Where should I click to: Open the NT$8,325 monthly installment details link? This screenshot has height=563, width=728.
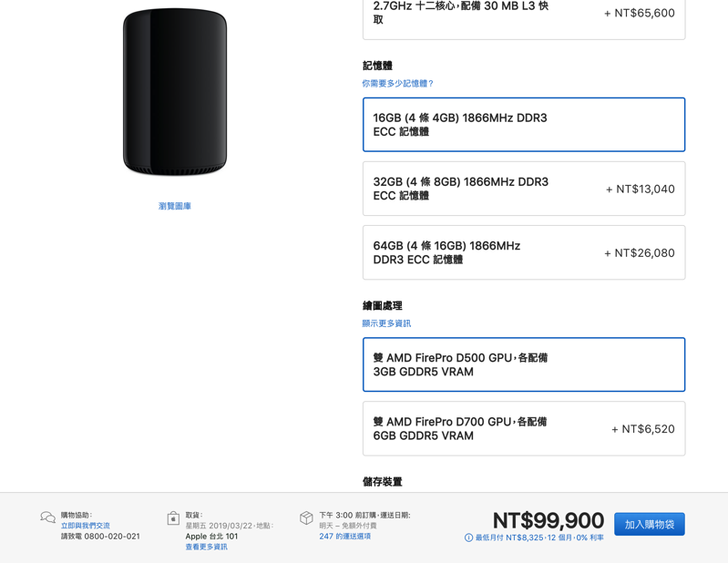[x=539, y=537]
